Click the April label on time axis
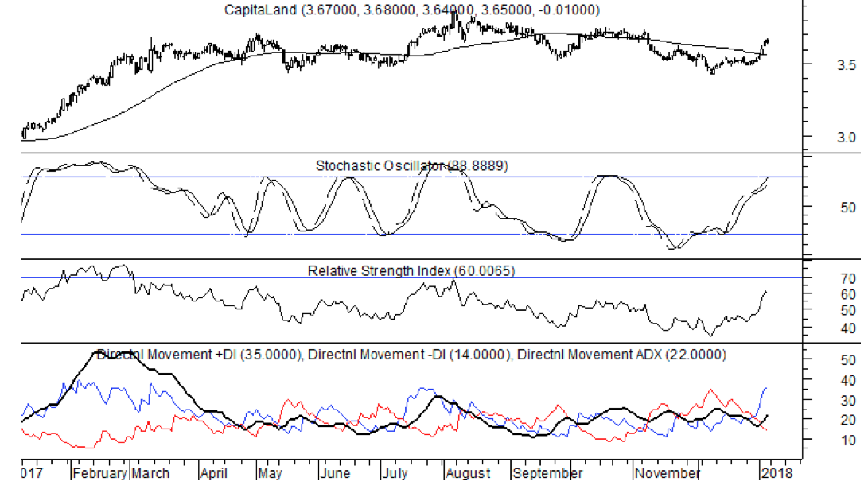The width and height of the screenshot is (868, 493). pyautogui.click(x=214, y=474)
